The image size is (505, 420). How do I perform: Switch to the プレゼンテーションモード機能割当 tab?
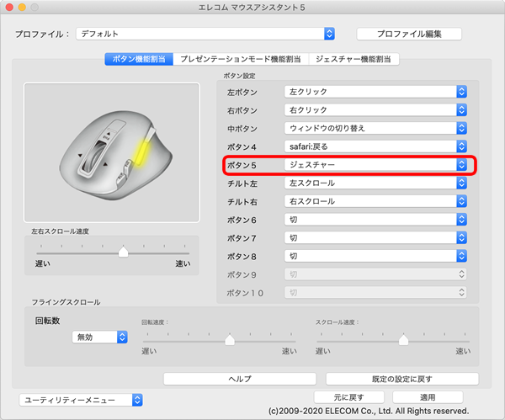tap(241, 59)
